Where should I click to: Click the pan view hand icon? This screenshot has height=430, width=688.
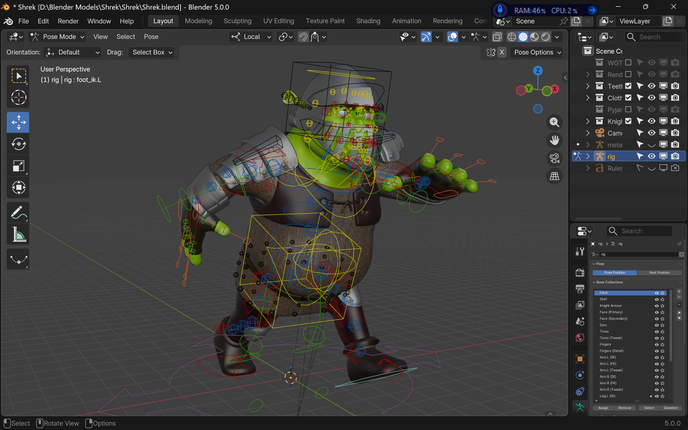point(555,140)
